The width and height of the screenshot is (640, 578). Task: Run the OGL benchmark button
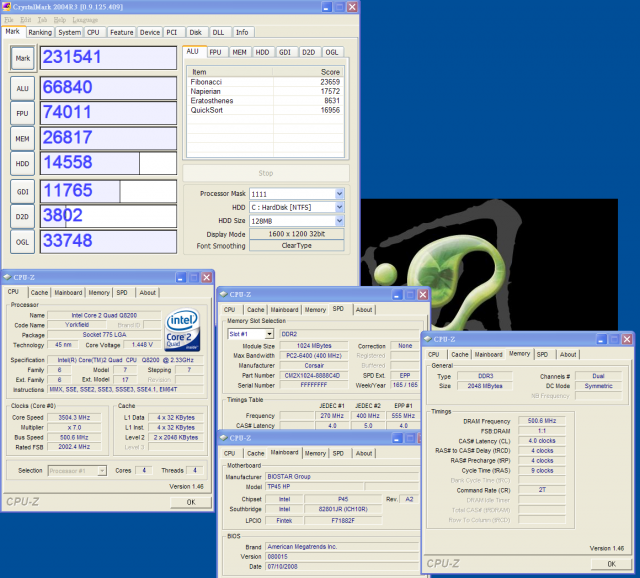point(22,242)
